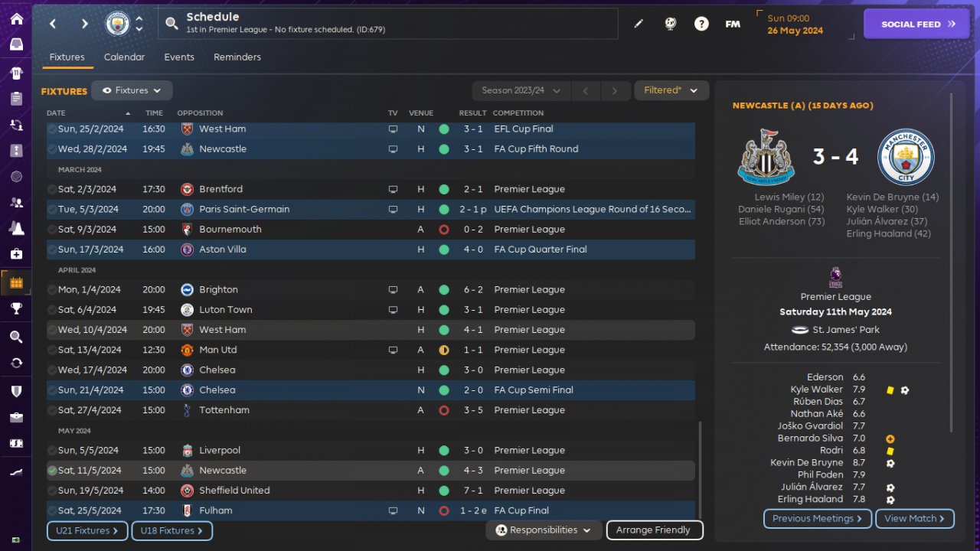Click the help question mark icon
980x551 pixels.
(701, 24)
